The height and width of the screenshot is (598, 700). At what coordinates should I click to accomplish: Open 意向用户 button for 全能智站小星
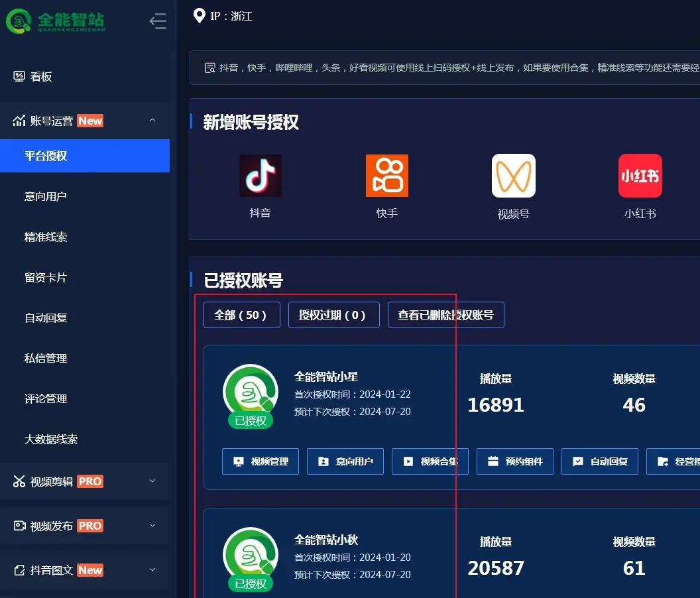pos(345,461)
